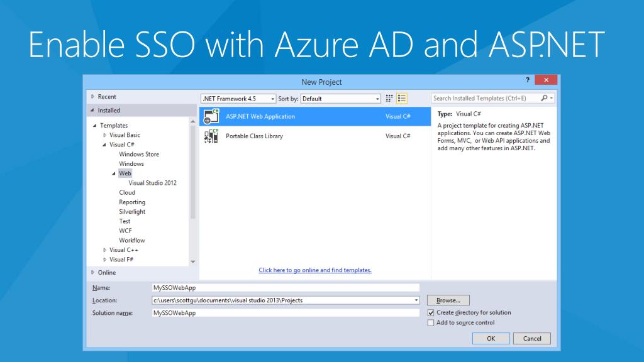Switch to medium icons list view
Screen dimensions: 644x362
(402, 99)
